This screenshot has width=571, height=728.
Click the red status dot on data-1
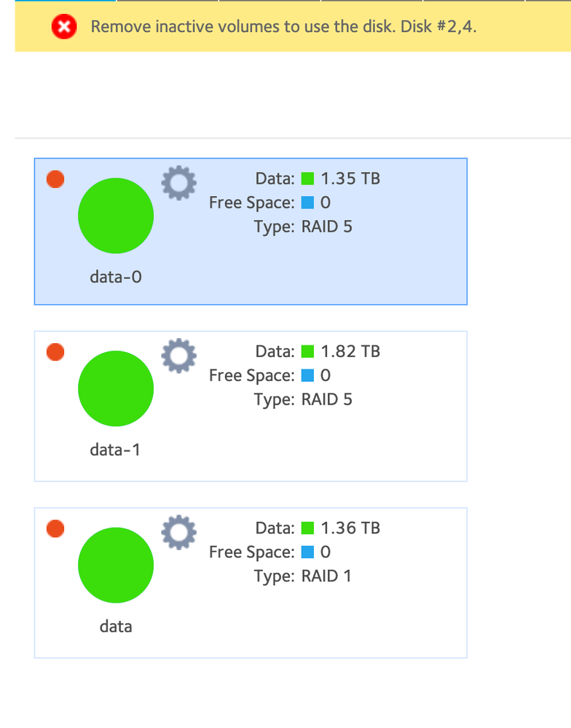55,352
